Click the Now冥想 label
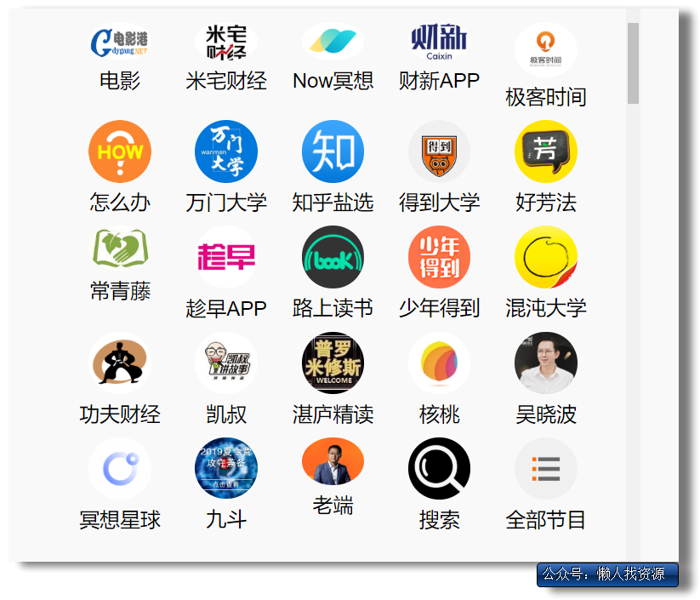Viewport: 700px width, 600px height. 333,81
